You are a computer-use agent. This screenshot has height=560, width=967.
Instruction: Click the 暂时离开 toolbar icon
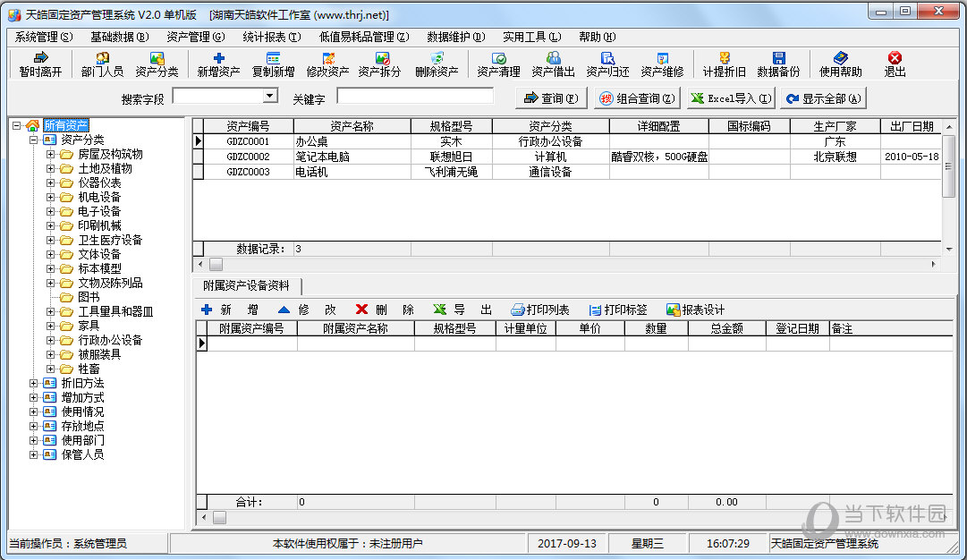point(41,64)
